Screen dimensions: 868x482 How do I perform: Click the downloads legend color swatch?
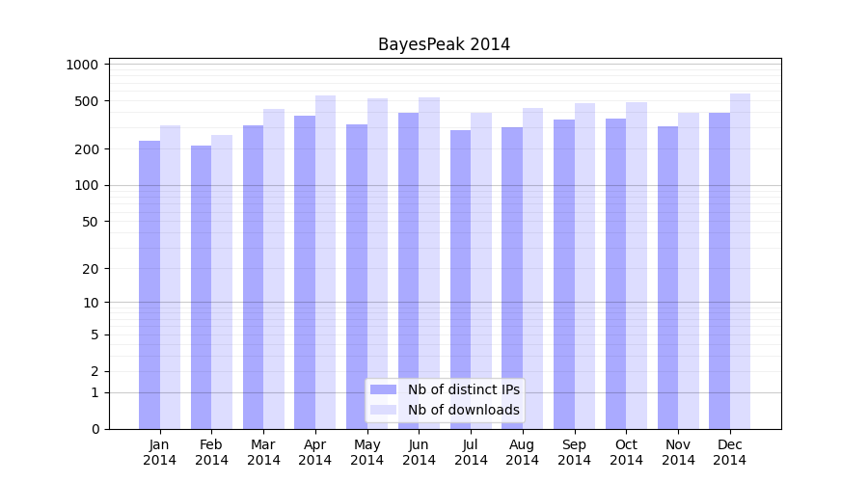(x=383, y=410)
